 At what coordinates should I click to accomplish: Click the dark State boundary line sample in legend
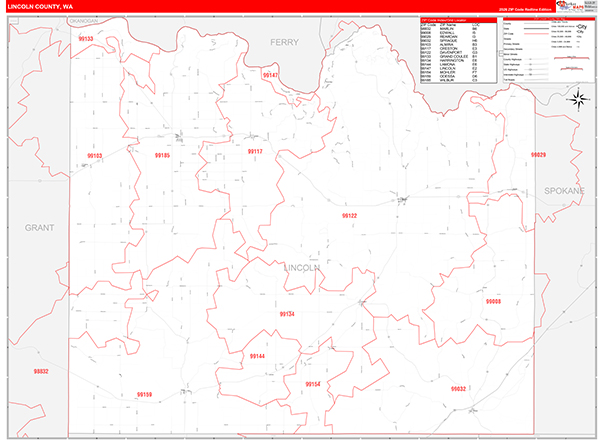click(x=536, y=29)
